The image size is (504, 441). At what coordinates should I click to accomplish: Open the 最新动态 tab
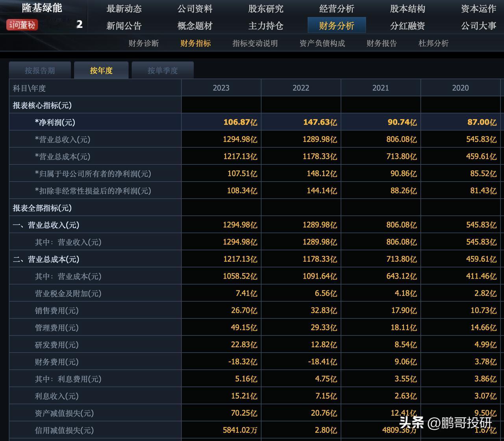click(x=124, y=9)
